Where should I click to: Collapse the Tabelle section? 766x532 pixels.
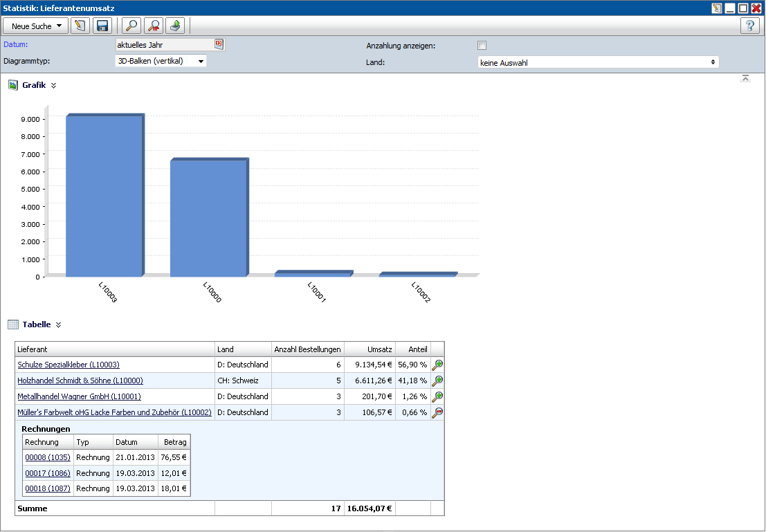pos(59,324)
